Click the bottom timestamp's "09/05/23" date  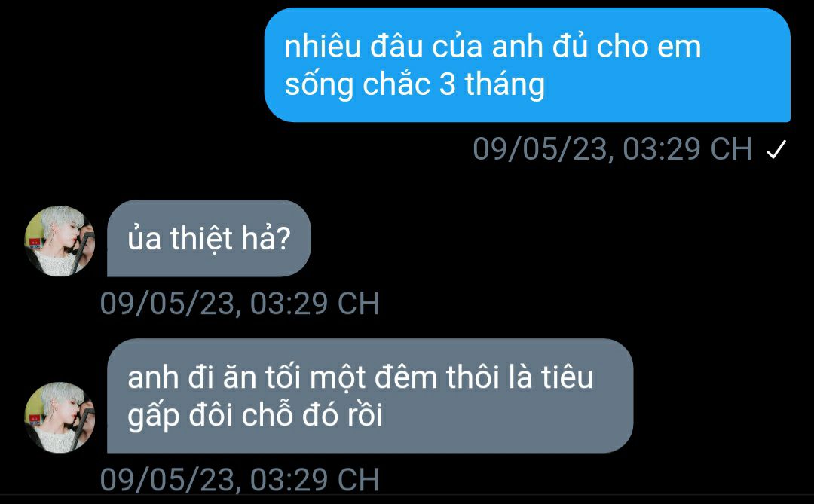point(167,479)
